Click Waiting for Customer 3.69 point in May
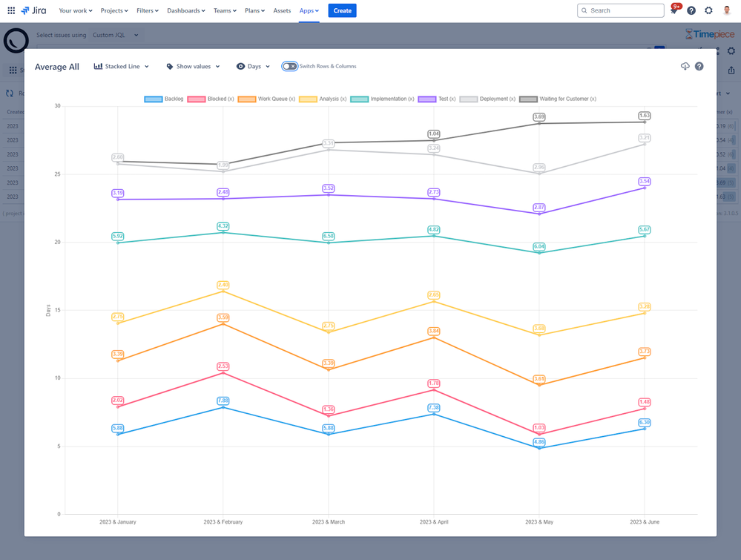The image size is (741, 560). (x=539, y=123)
